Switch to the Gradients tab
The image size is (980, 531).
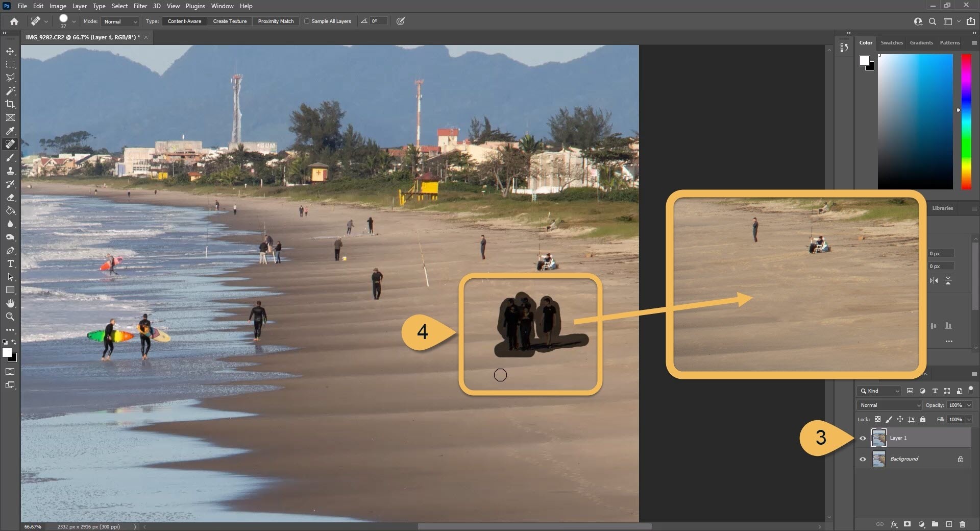click(921, 43)
